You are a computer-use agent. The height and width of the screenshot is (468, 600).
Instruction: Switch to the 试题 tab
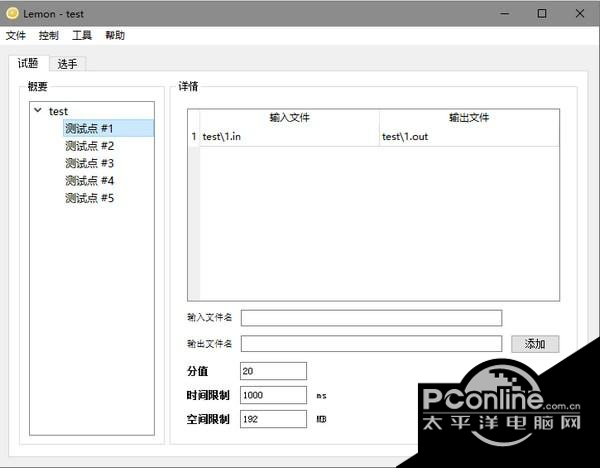pos(28,63)
